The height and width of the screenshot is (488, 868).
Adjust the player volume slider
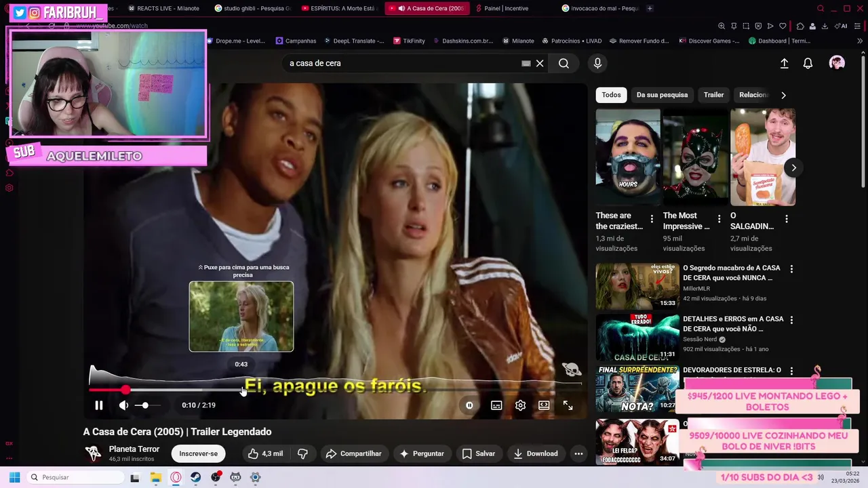146,405
